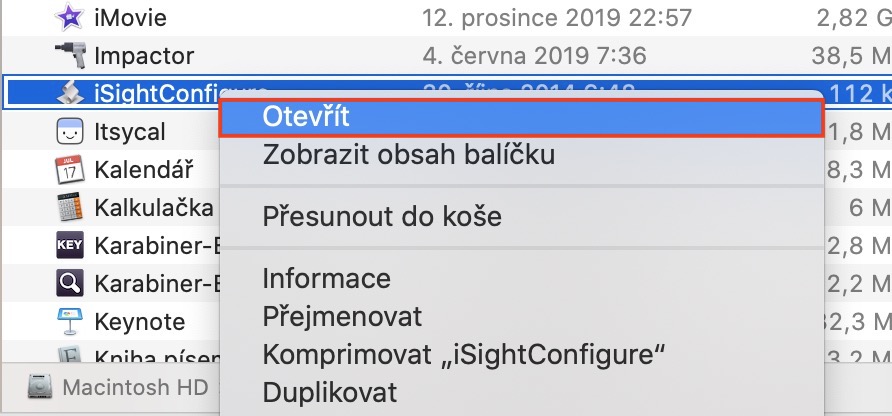Screen dimensions: 892x416
Task: Click the Impactor drill icon
Action: click(x=69, y=55)
